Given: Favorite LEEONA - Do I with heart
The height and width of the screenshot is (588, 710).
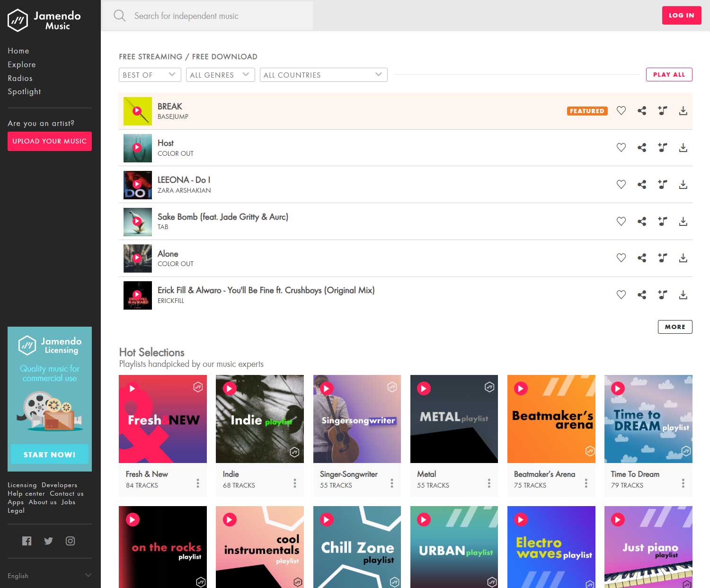Looking at the screenshot, I should point(621,185).
